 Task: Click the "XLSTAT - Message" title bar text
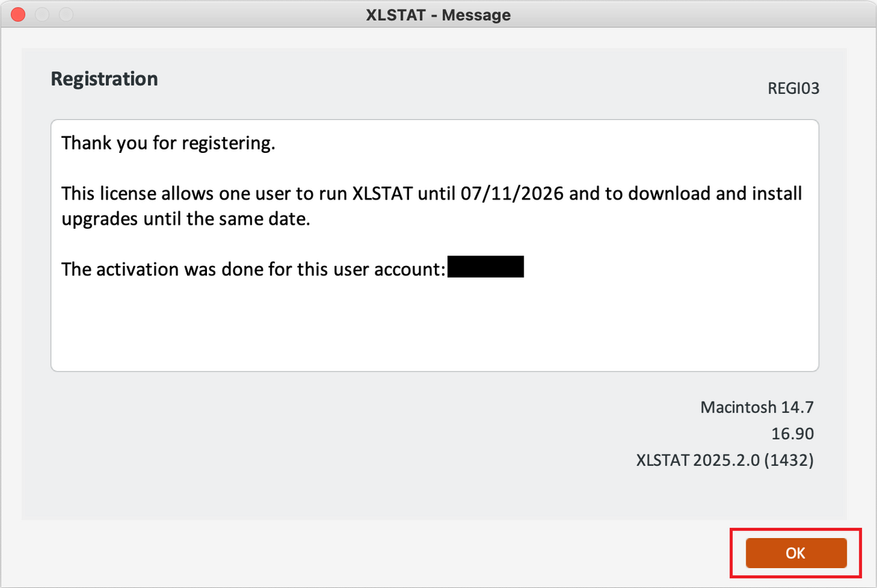[438, 14]
